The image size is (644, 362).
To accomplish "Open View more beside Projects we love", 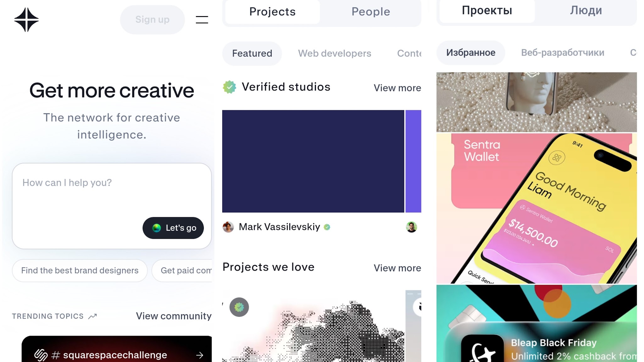I will point(397,268).
